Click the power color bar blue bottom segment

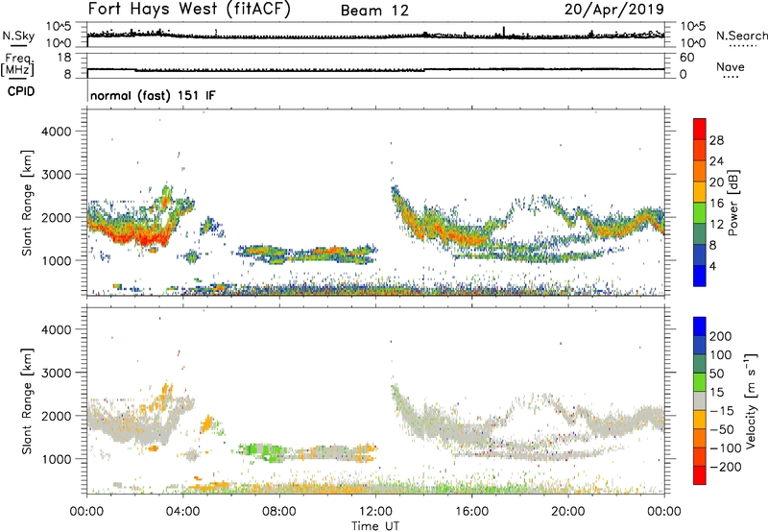[x=700, y=276]
